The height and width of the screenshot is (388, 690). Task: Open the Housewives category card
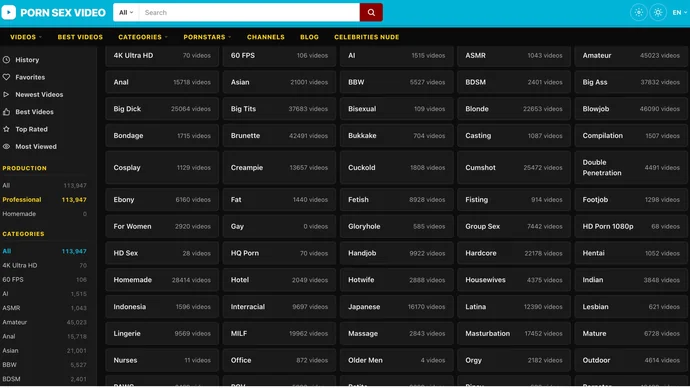[514, 280]
